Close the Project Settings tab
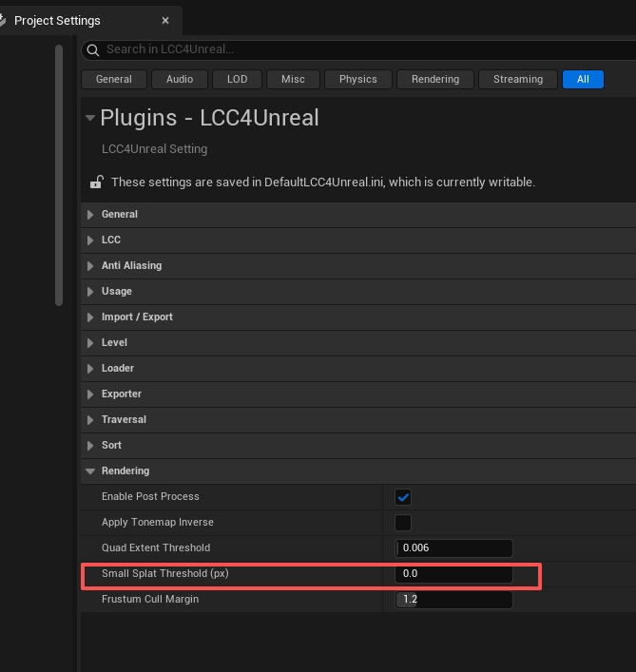The height and width of the screenshot is (672, 636). (165, 21)
